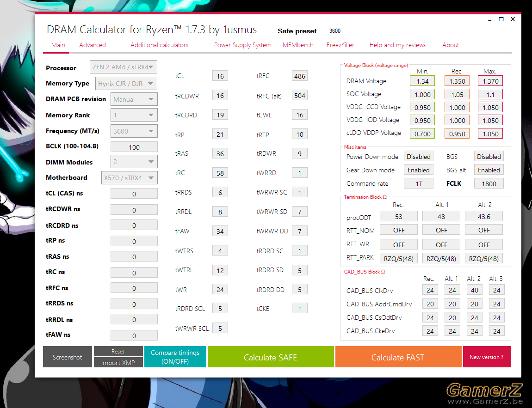The width and height of the screenshot is (532, 408).
Task: Click the tRDWR value 9
Action: 300,153
